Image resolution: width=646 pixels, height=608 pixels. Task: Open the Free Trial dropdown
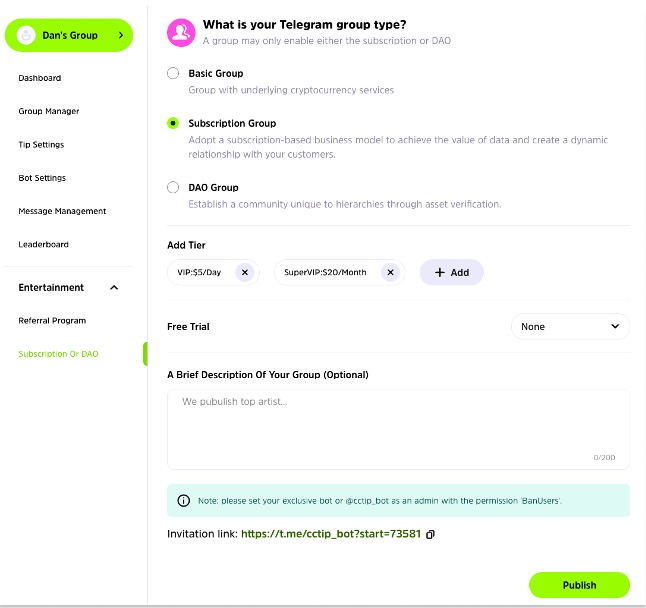coord(570,326)
